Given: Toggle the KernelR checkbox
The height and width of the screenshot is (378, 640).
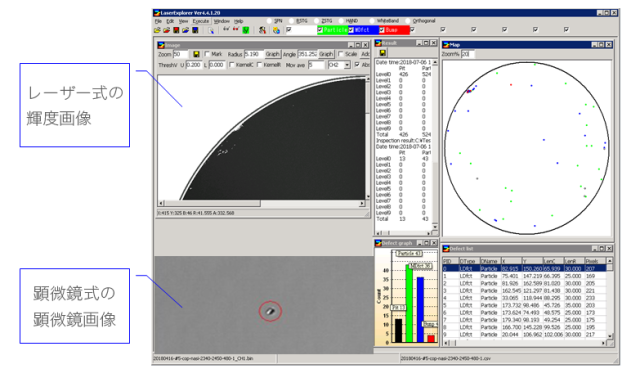Looking at the screenshot, I should (259, 65).
